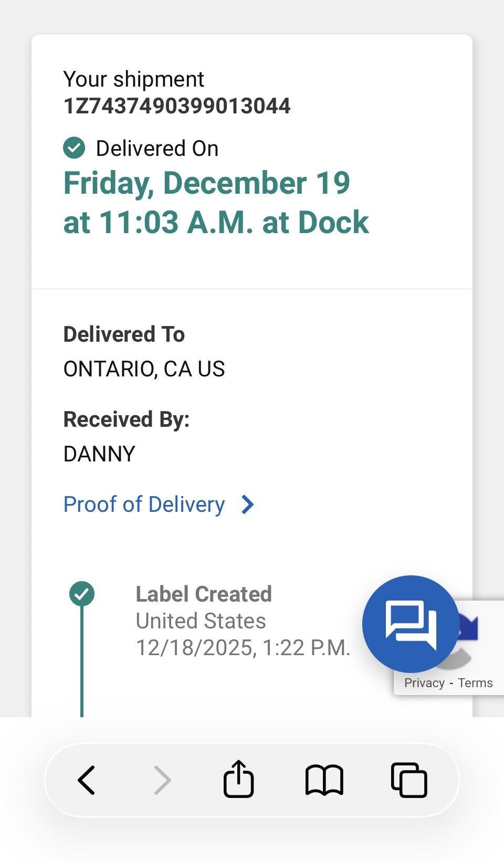The height and width of the screenshot is (862, 504).
Task: Tap the Label Created event title
Action: point(204,594)
